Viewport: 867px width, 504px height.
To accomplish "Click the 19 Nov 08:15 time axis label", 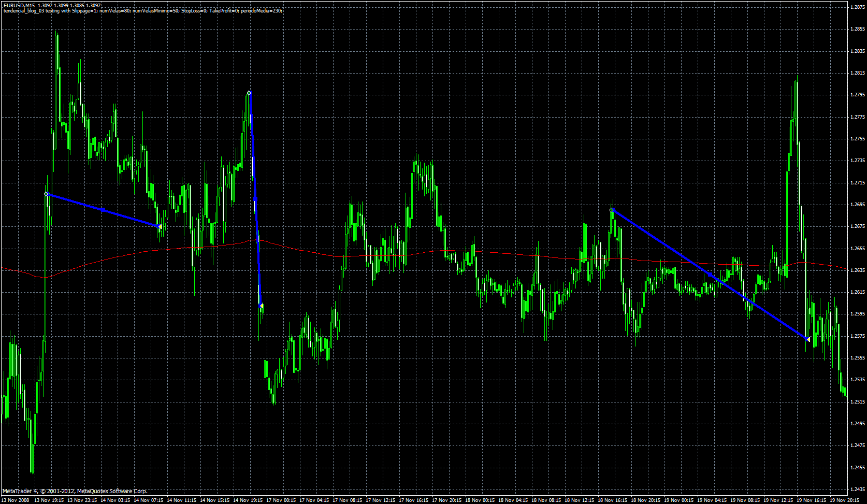I will click(745, 500).
